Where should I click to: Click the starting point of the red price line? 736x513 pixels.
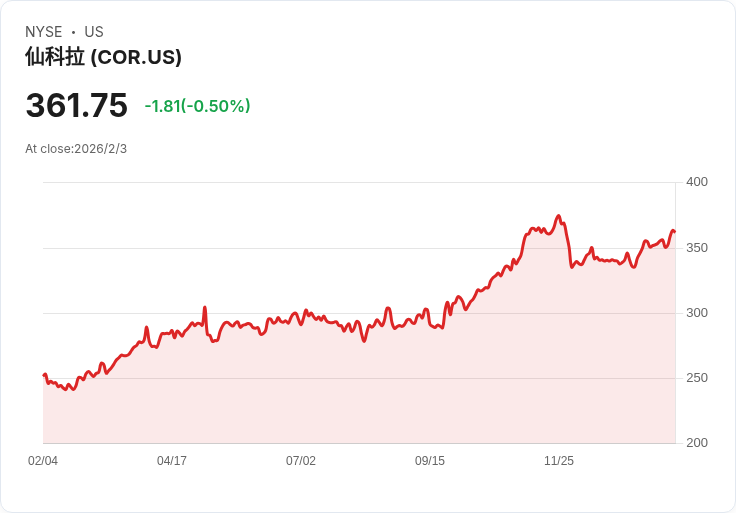(44, 375)
